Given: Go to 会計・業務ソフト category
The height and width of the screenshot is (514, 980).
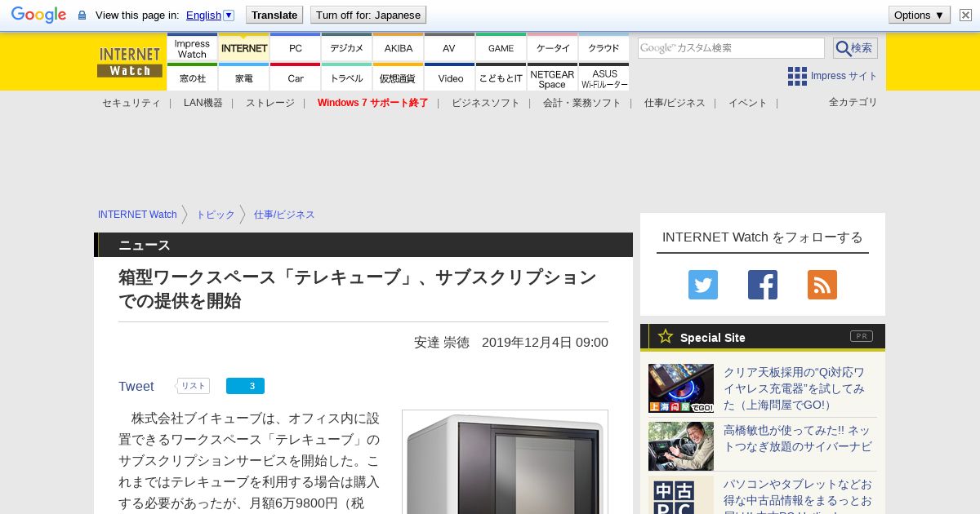Looking at the screenshot, I should (x=581, y=103).
